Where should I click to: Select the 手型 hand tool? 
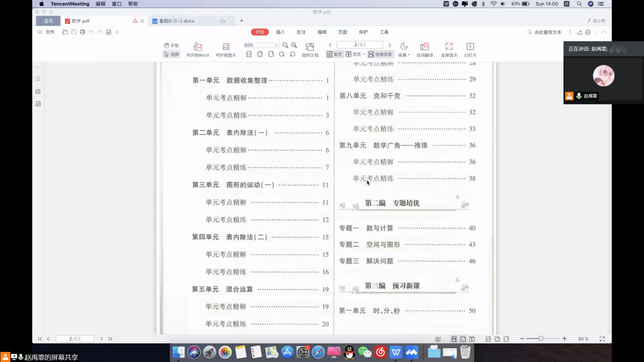tap(171, 45)
